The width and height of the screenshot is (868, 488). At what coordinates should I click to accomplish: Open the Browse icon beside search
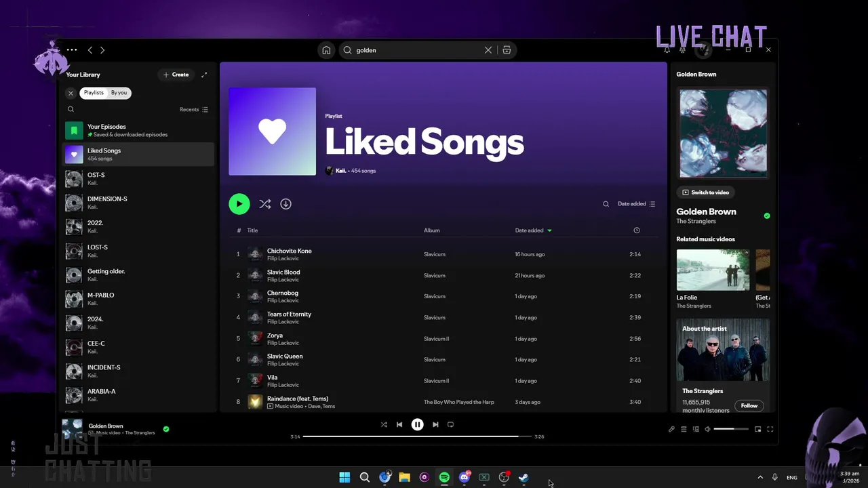(x=507, y=50)
